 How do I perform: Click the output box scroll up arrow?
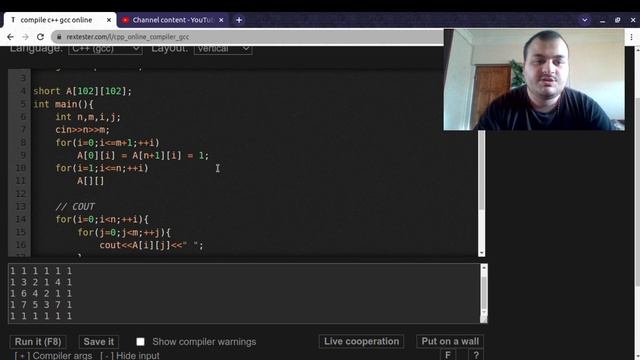[484, 268]
